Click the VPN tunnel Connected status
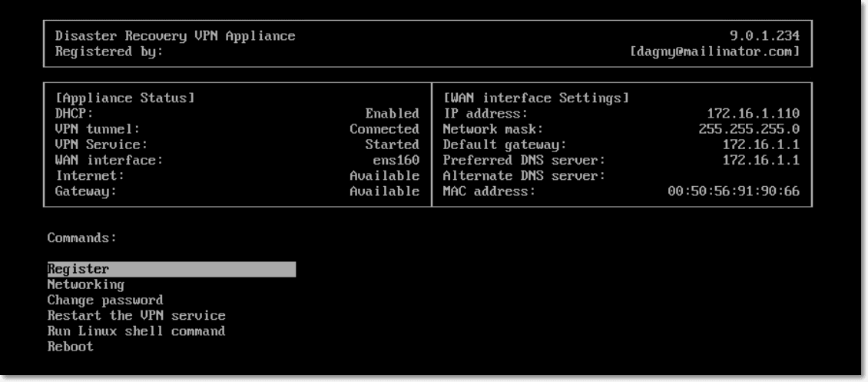This screenshot has width=868, height=382. coord(384,129)
